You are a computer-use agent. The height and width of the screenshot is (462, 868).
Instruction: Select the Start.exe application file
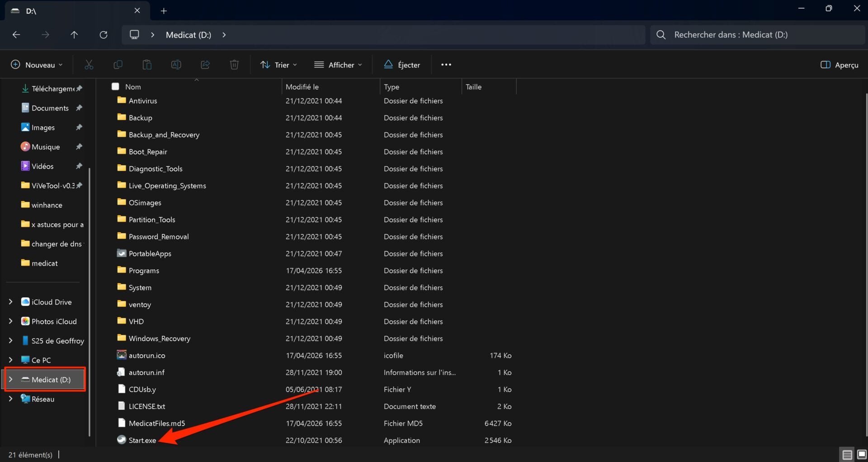pos(142,440)
